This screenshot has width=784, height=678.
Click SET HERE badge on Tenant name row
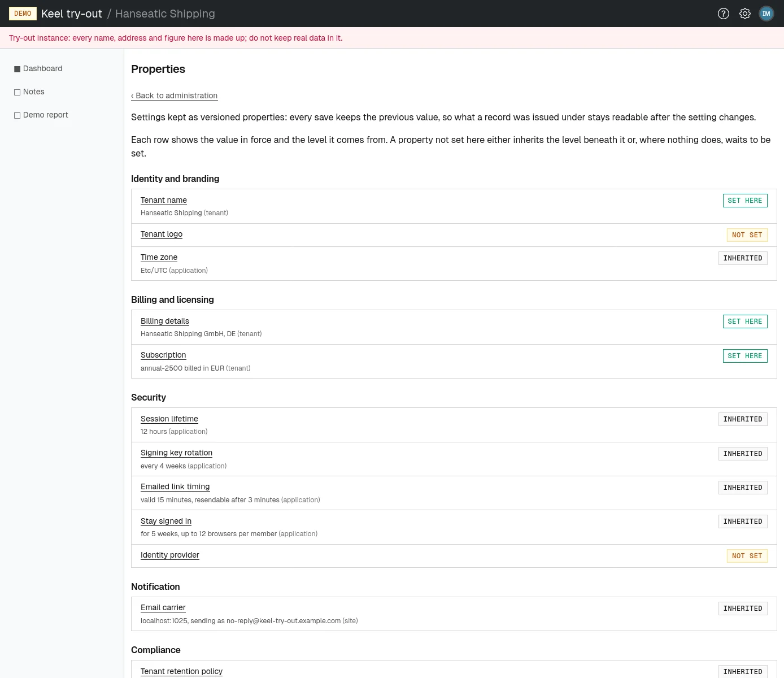(745, 201)
